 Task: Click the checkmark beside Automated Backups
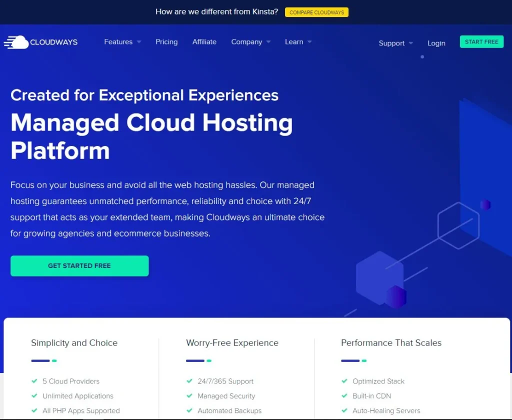[189, 410]
